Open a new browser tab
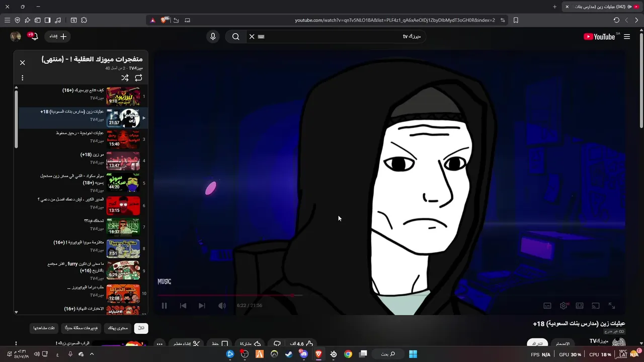Viewport: 644px width, 362px height. 554,7
